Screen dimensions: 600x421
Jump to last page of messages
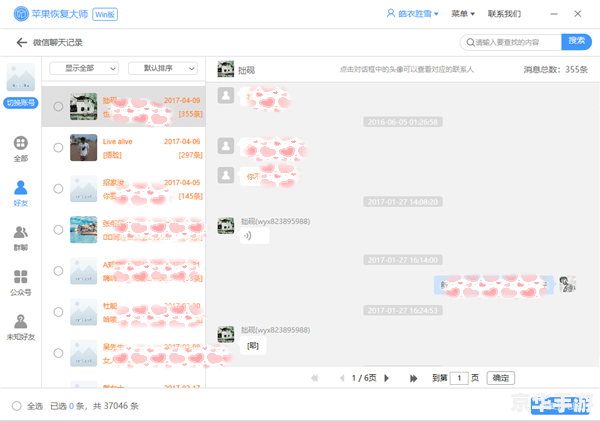[413, 378]
